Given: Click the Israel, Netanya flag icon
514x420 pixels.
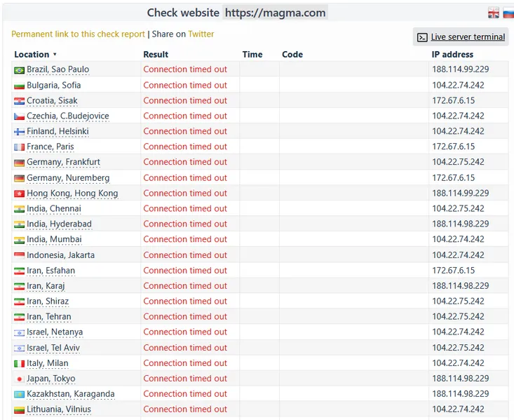Looking at the screenshot, I should coord(19,332).
